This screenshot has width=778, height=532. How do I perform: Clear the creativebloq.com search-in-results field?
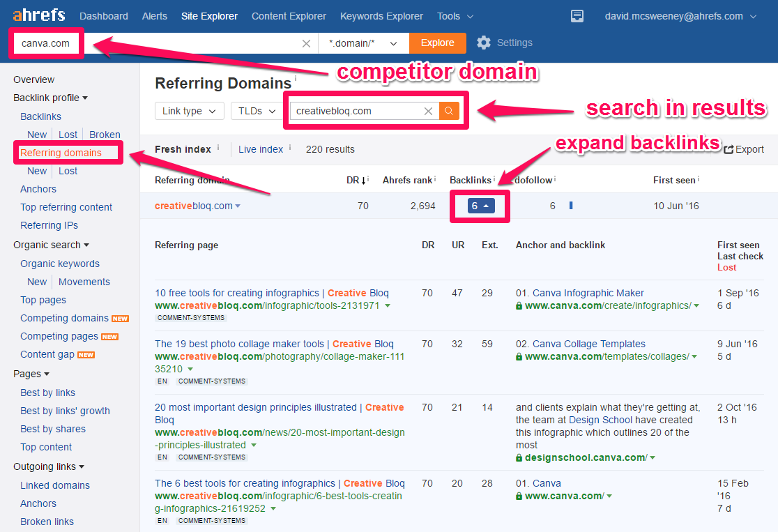(x=428, y=111)
